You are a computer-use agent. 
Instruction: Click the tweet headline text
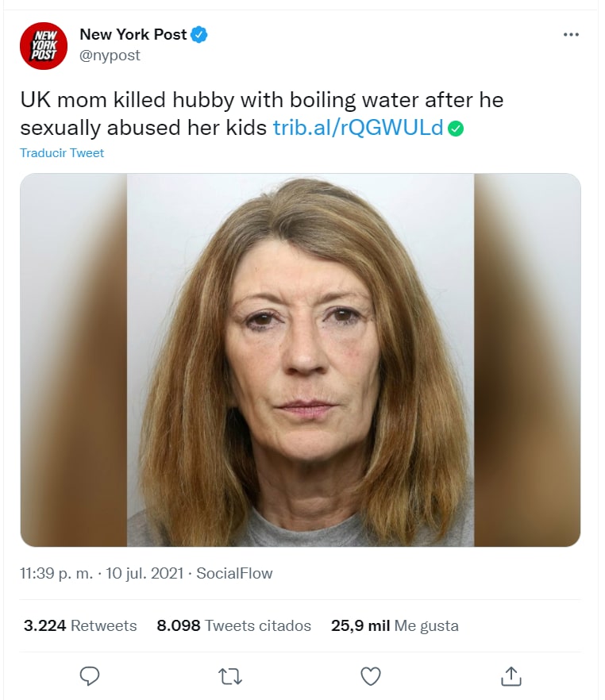click(x=262, y=102)
